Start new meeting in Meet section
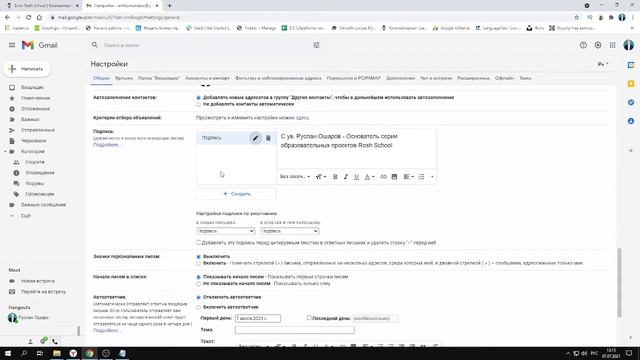 [38, 281]
